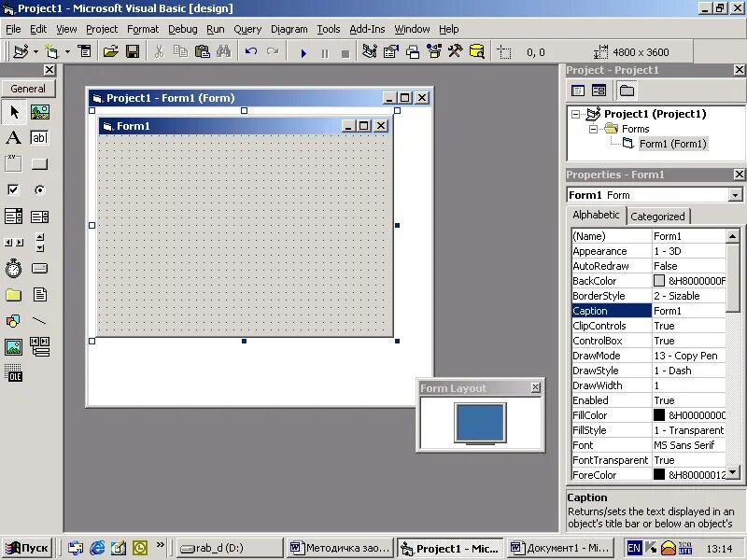This screenshot has width=747, height=560.
Task: Select the TextBox tool in toolbox
Action: [x=39, y=137]
